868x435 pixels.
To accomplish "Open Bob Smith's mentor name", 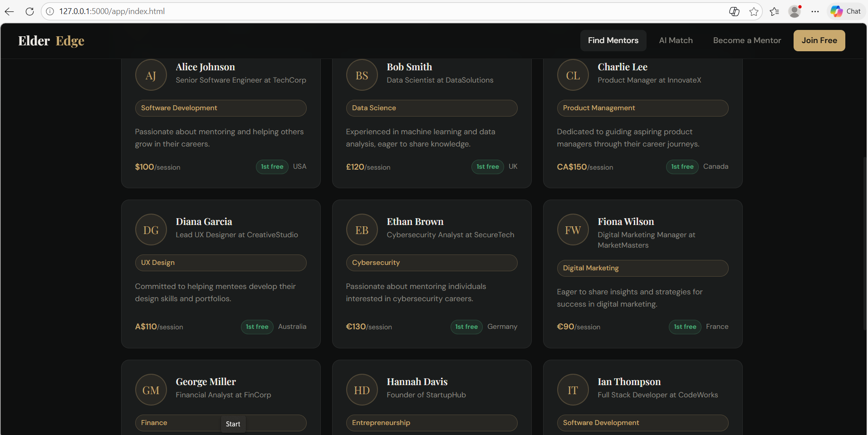I will (x=409, y=67).
